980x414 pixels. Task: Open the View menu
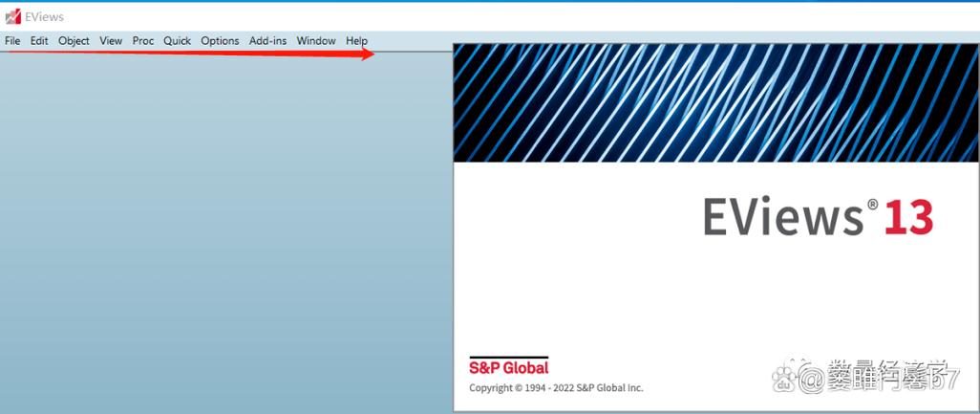click(111, 41)
